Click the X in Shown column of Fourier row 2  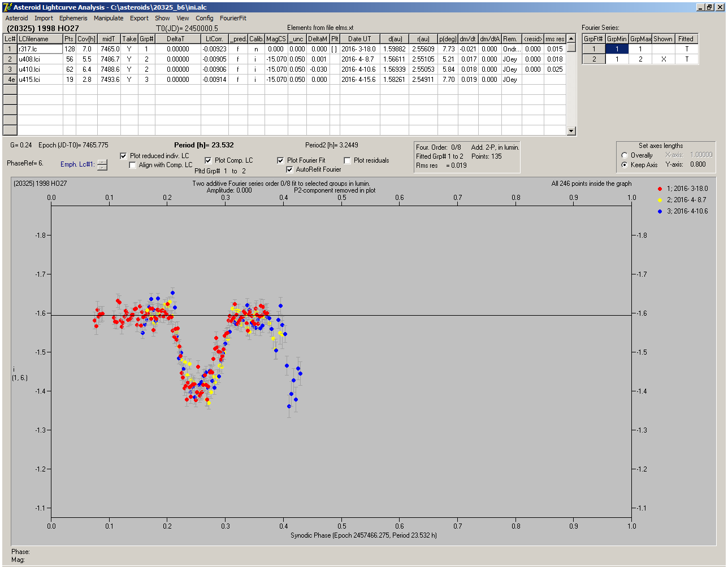click(663, 59)
